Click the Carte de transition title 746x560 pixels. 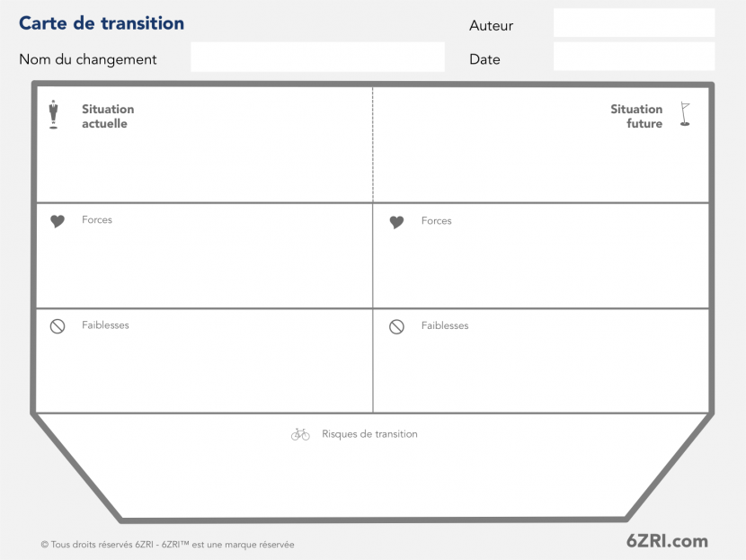[x=102, y=23]
